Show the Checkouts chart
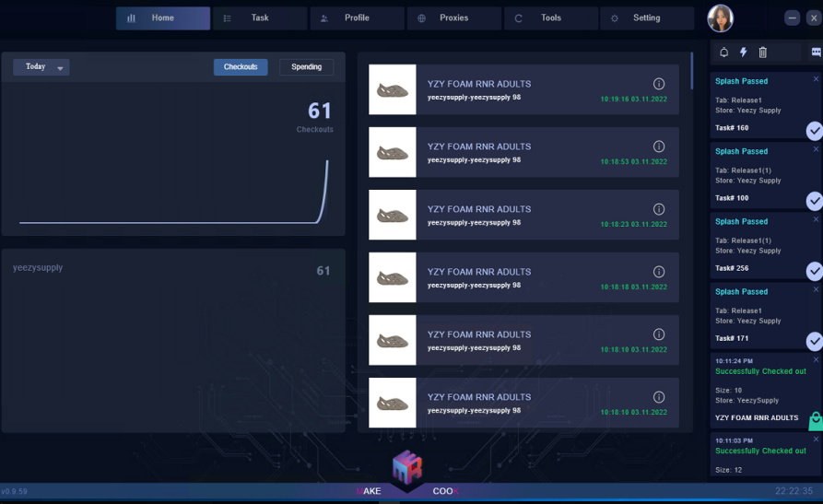This screenshot has height=504, width=823. click(x=241, y=66)
